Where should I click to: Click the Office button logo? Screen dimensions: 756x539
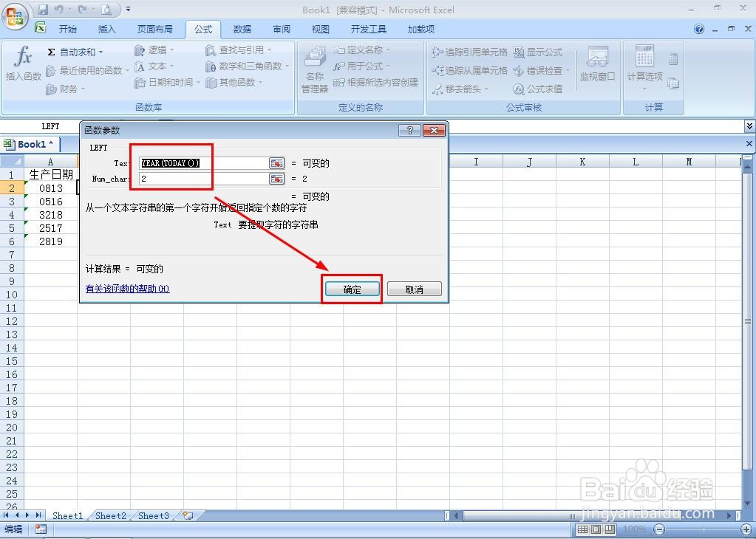(x=15, y=16)
